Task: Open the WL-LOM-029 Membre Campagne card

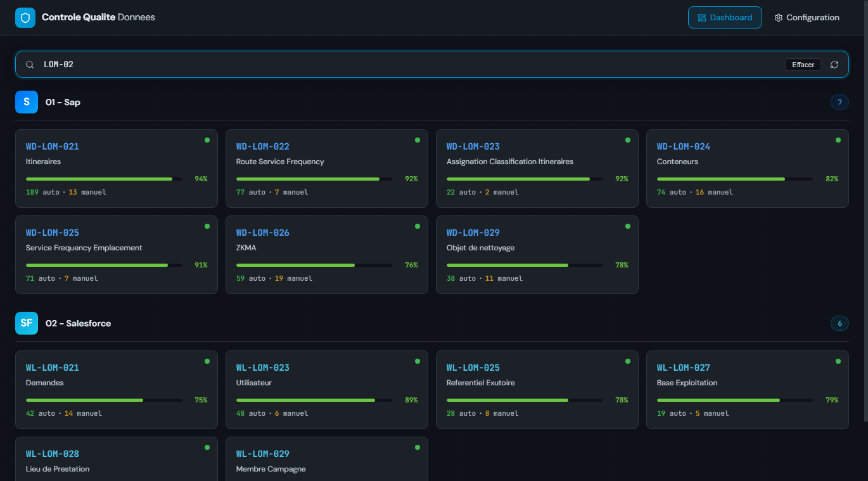Action: click(x=327, y=459)
